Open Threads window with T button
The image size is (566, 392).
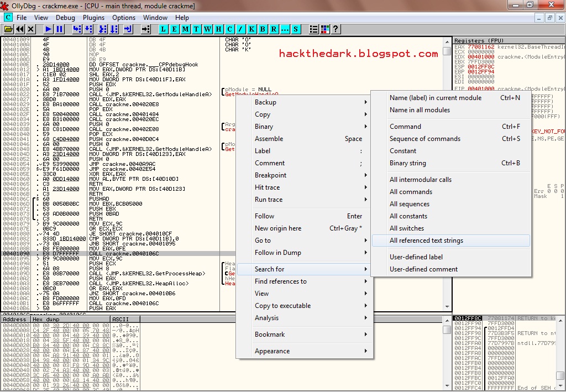click(196, 29)
